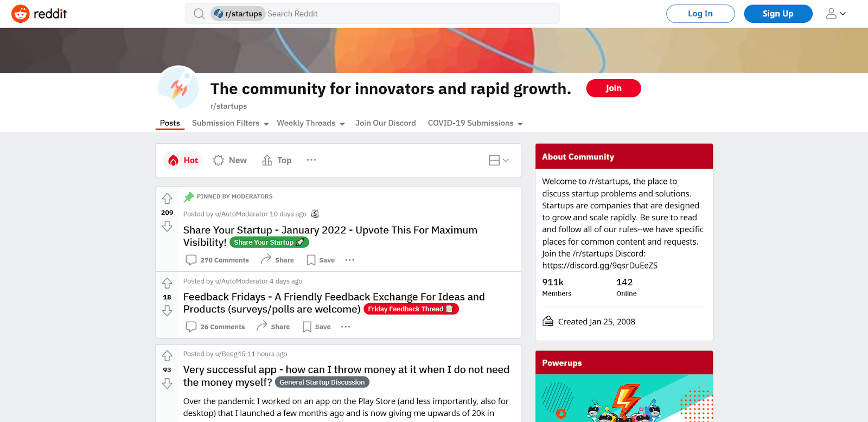The width and height of the screenshot is (868, 422).
Task: Click the r/startups search scope chip
Action: [238, 14]
